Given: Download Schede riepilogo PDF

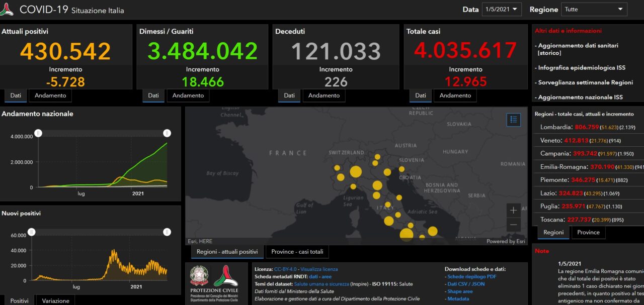Looking at the screenshot, I should 471,277.
